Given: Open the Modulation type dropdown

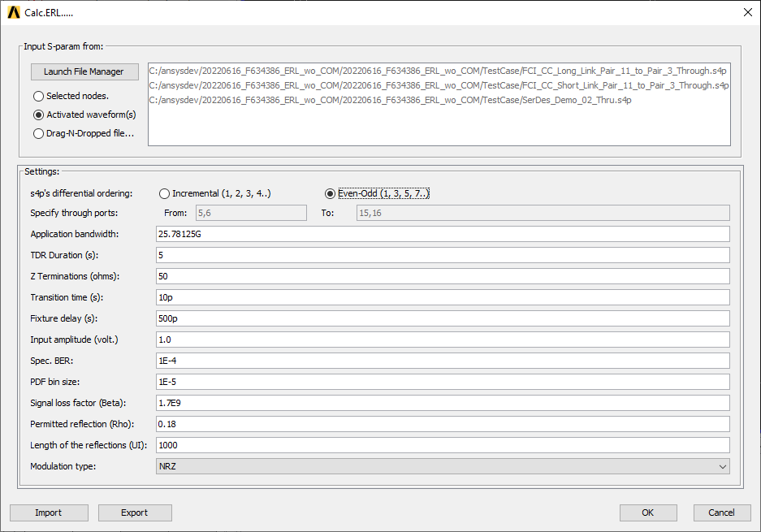Looking at the screenshot, I should (443, 466).
